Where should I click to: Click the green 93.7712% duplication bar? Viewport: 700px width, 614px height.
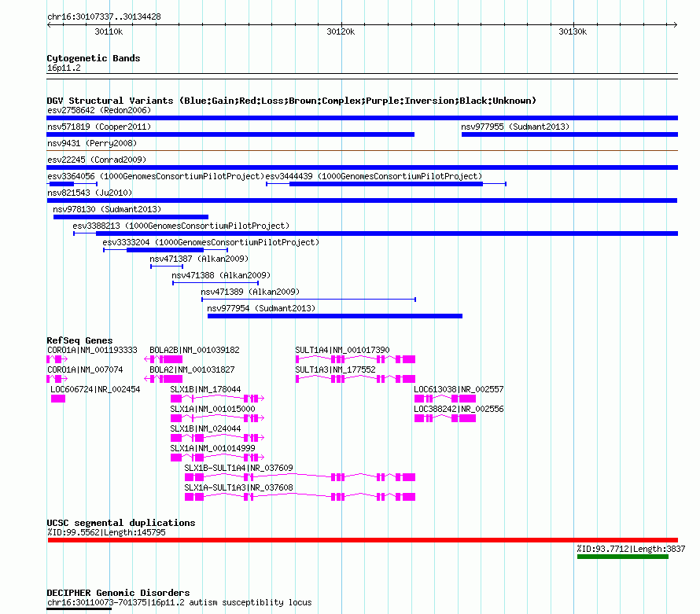pos(623,557)
